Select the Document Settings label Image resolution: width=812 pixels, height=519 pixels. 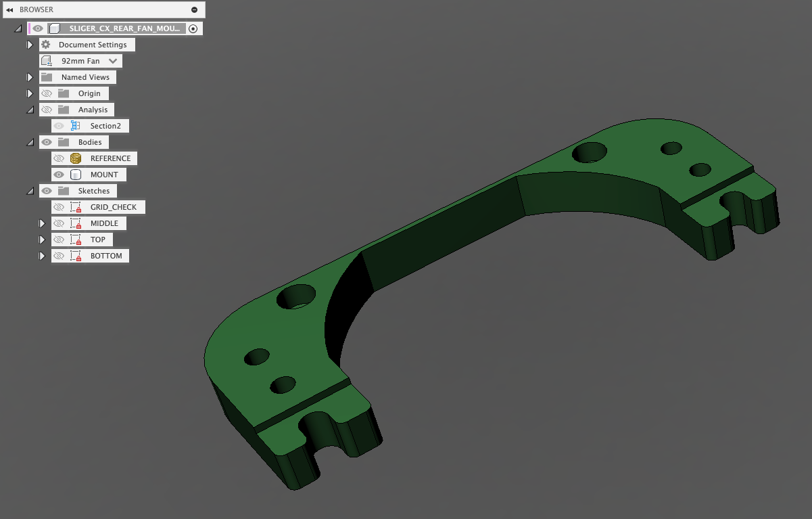click(93, 45)
